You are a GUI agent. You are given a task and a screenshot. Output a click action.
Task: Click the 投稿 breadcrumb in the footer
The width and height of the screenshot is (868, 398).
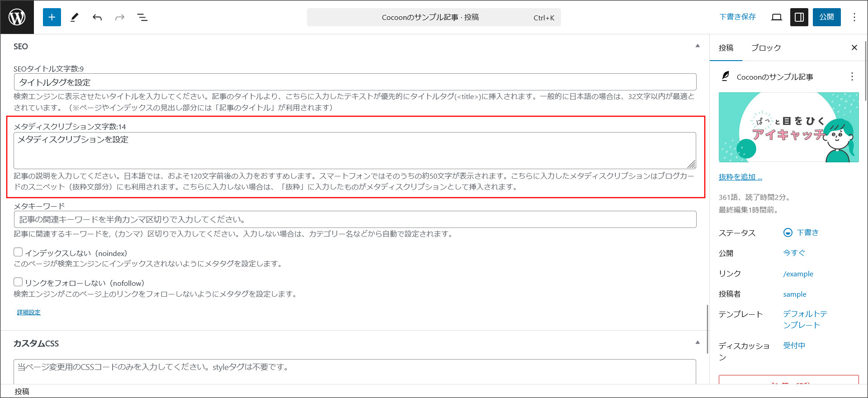tap(22, 392)
